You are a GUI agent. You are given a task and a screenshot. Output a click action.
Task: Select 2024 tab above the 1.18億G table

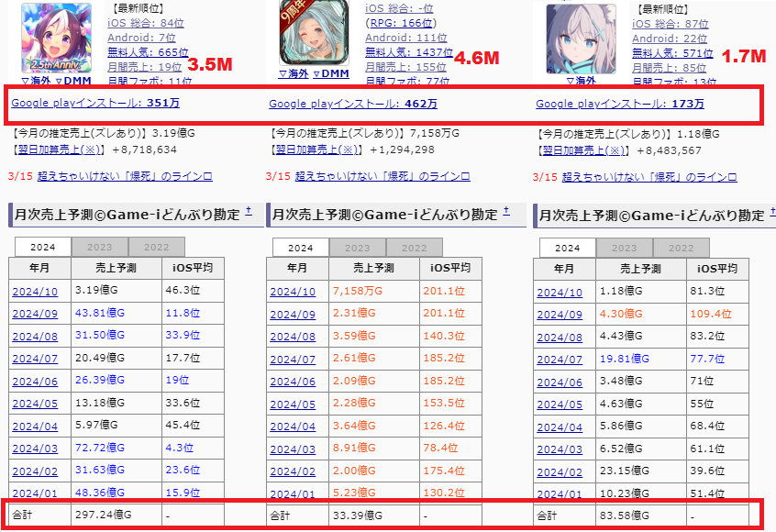568,248
